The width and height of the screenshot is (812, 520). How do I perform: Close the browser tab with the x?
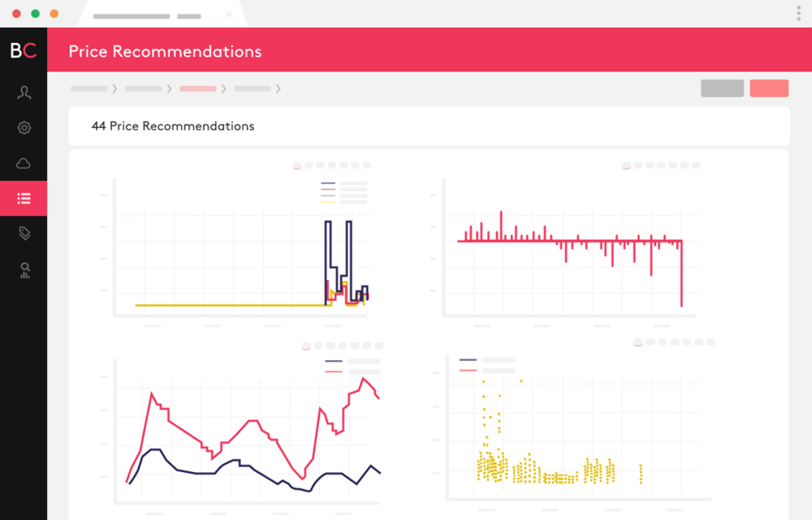click(229, 15)
